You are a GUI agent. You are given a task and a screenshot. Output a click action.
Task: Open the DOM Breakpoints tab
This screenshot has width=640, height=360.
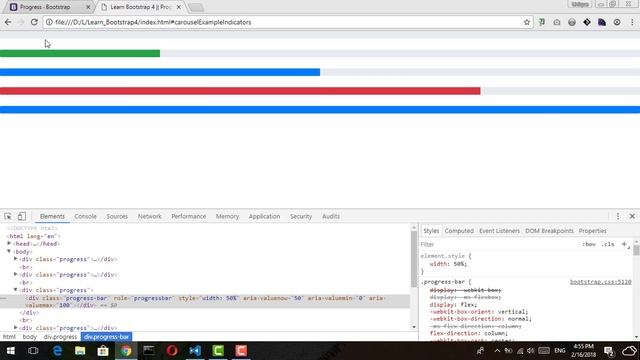pos(549,231)
